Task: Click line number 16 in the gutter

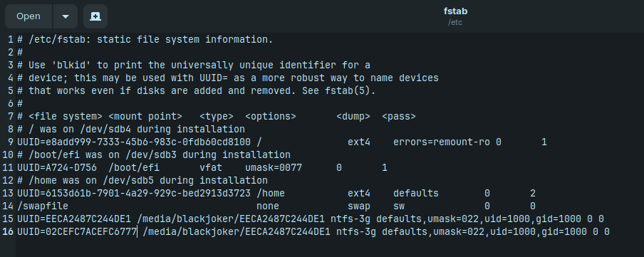Action: coord(8,231)
